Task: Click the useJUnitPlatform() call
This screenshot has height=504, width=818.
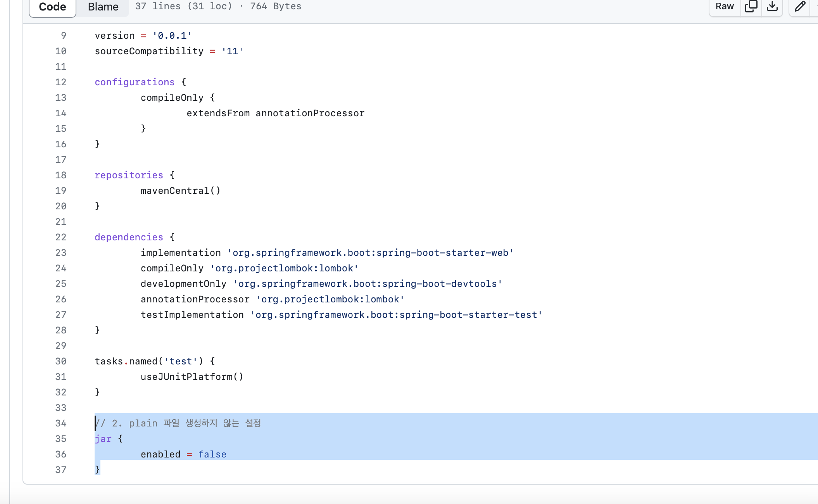Action: pos(192,377)
